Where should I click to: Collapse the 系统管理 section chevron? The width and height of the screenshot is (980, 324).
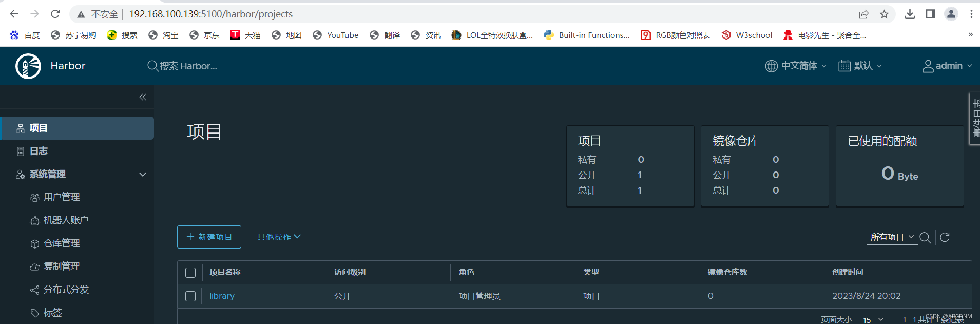(143, 175)
